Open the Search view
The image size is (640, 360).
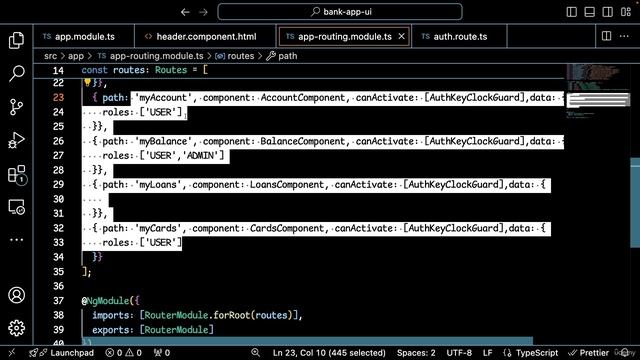pyautogui.click(x=16, y=73)
